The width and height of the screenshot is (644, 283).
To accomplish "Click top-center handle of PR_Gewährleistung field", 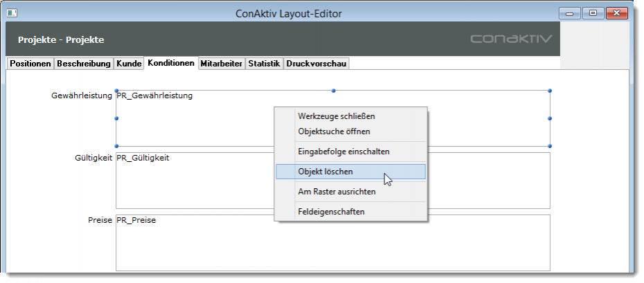I will pos(333,91).
